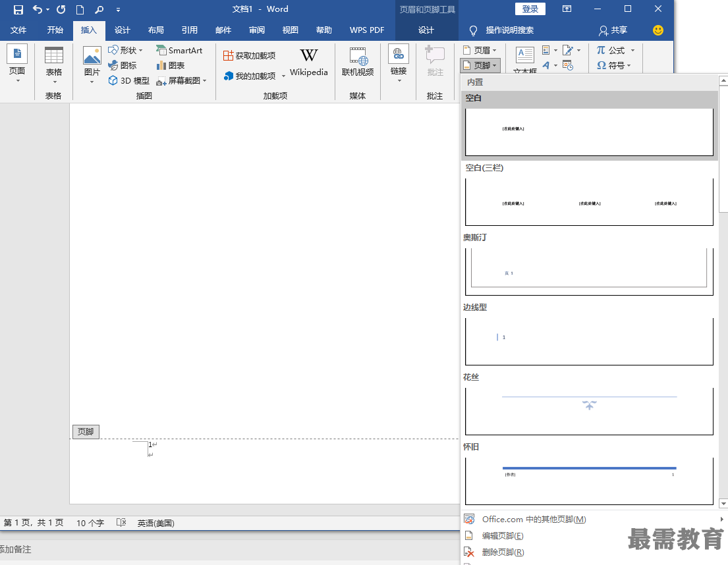Choose the 空白(三栏) footer thumbnail
Screen dimensions: 728x565
tap(589, 202)
